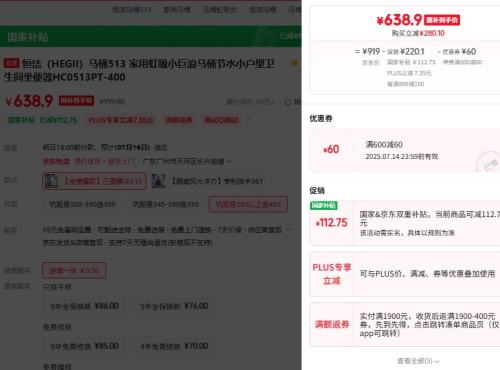This screenshot has width=500, height=370.
Task: Open the 恒洁马桶513 top search link
Action: click(x=132, y=10)
